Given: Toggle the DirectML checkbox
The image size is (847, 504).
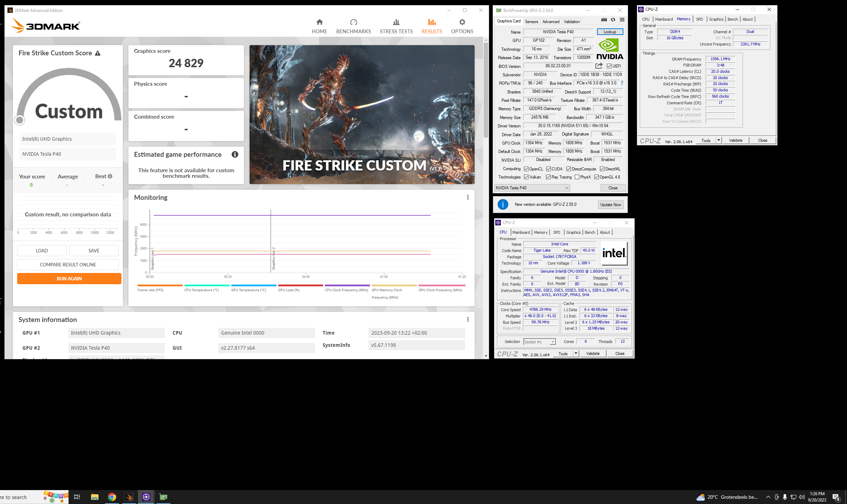Looking at the screenshot, I should click(602, 169).
